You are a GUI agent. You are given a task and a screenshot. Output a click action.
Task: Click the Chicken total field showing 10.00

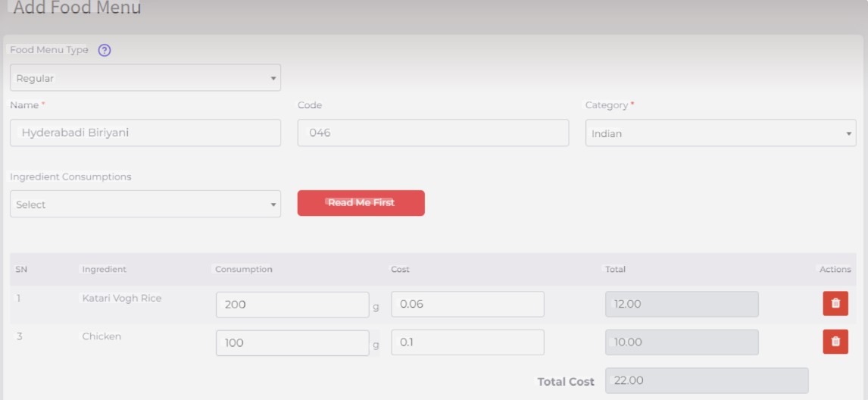(682, 342)
